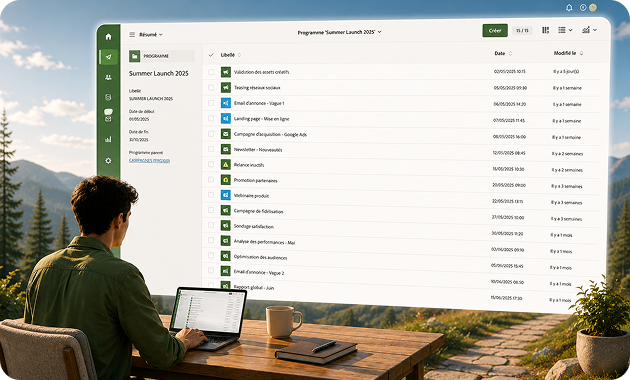The image size is (630, 380).
Task: Click blue icon of Email d'annonce - Vague 1
Action: [x=226, y=103]
